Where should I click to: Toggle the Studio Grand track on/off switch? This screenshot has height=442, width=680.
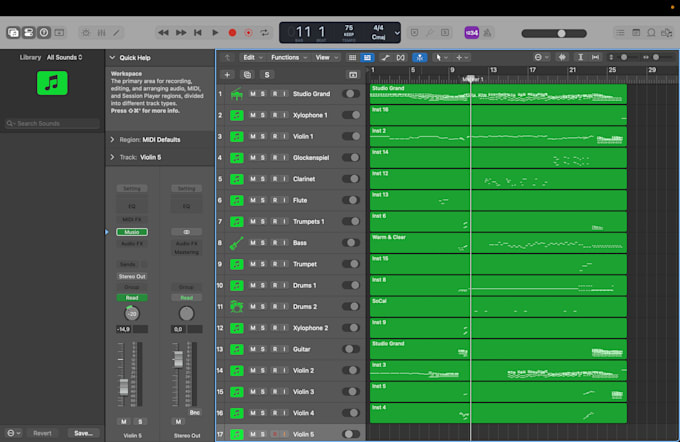[x=351, y=94]
